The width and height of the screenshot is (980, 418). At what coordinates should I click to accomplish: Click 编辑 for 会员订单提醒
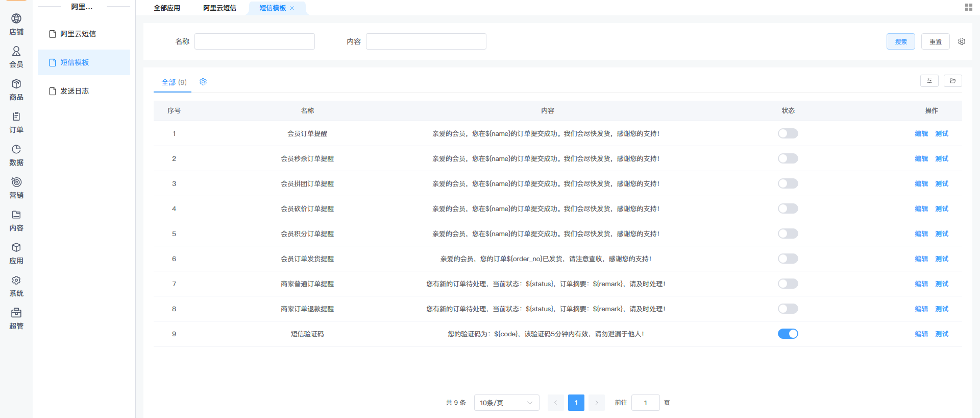tap(921, 133)
